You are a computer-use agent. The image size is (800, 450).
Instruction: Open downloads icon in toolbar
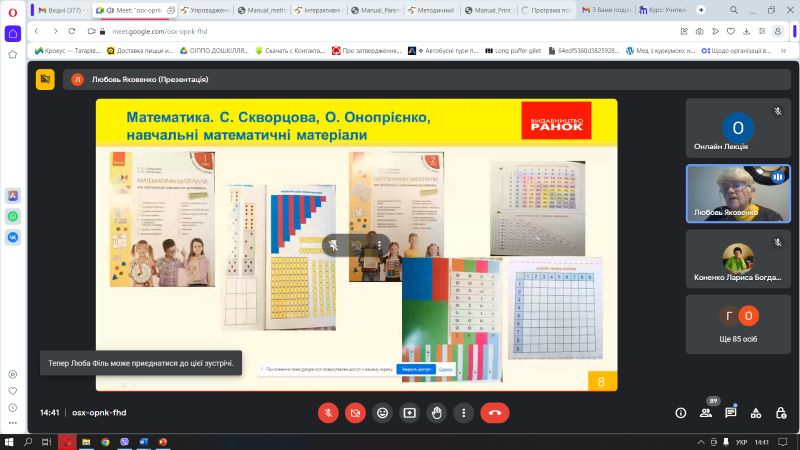coord(746,31)
